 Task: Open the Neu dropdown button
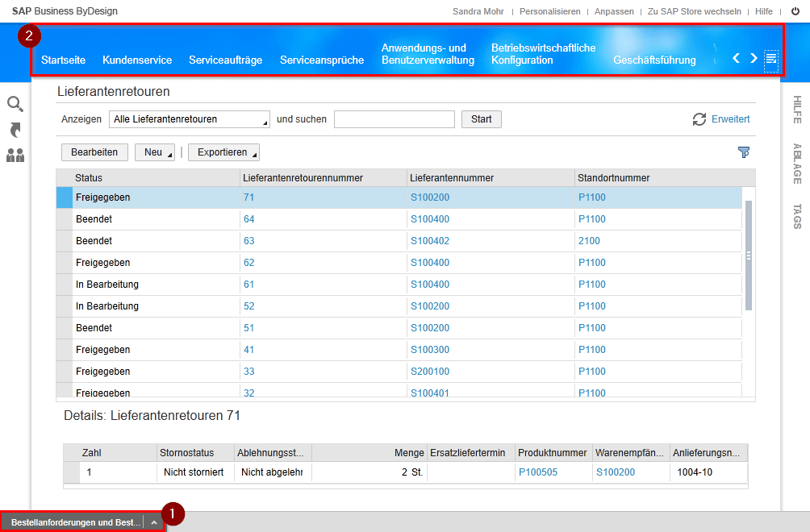(x=154, y=152)
